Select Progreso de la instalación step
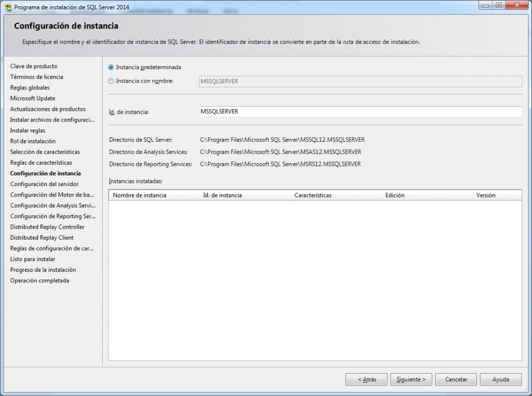This screenshot has height=396, width=532. click(x=43, y=270)
